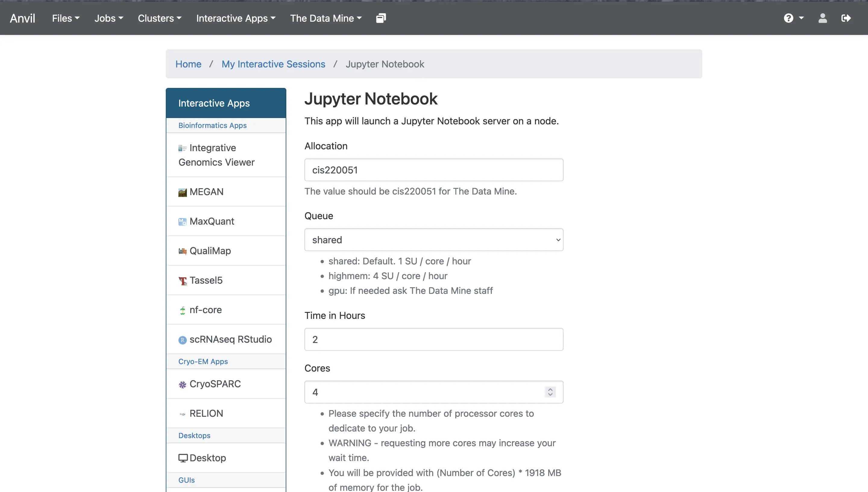Click the Bioinformatics Apps section header
This screenshot has width=868, height=492.
point(212,125)
